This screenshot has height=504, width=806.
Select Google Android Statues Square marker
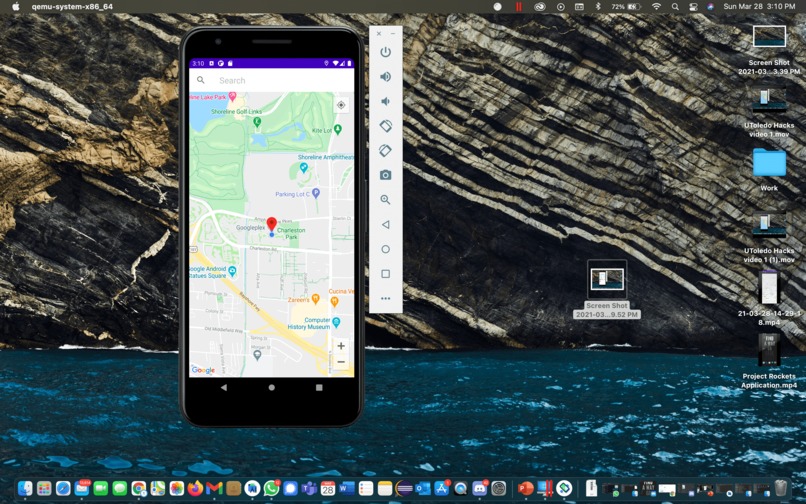(232, 271)
